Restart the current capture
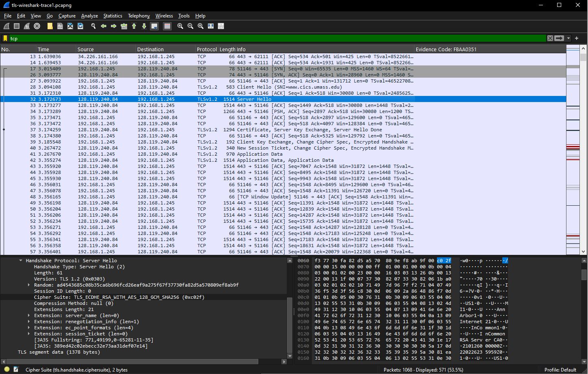 pyautogui.click(x=27, y=26)
